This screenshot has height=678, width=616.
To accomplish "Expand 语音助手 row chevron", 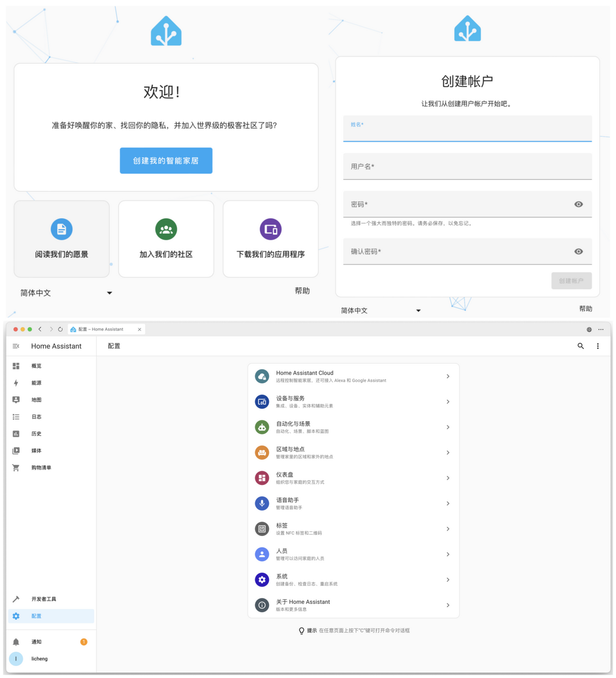I will tap(448, 503).
